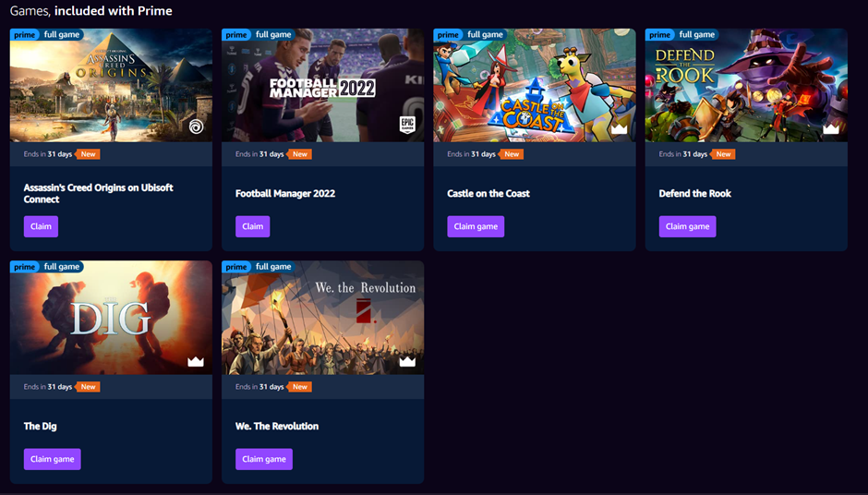Click the crown icon on Defend the Rook

831,129
